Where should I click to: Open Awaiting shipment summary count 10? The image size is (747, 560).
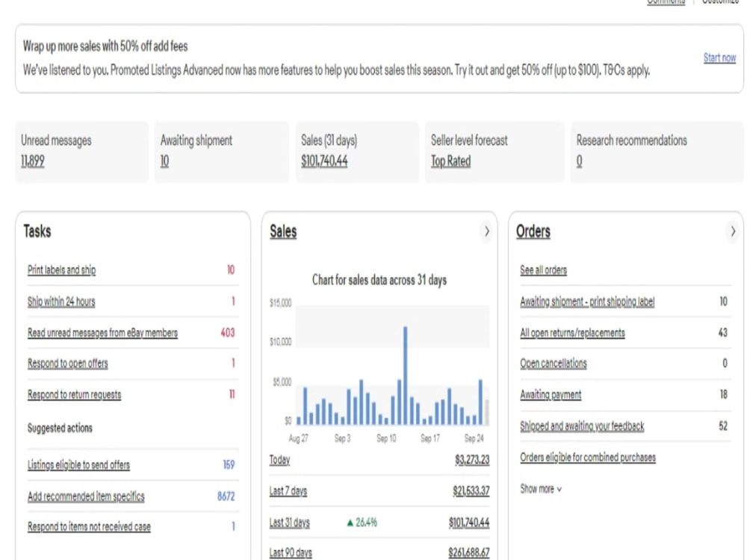[x=164, y=161]
